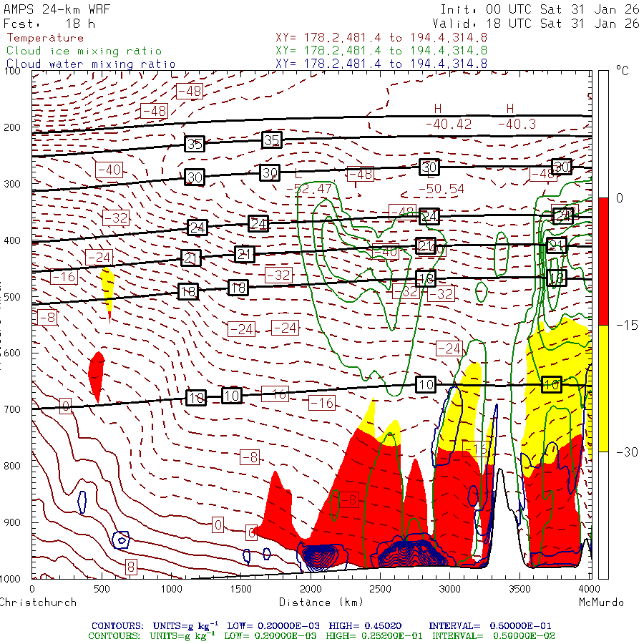644x644 pixels.
Task: Click the boxed '8' temperature contour label
Action: click(x=131, y=567)
